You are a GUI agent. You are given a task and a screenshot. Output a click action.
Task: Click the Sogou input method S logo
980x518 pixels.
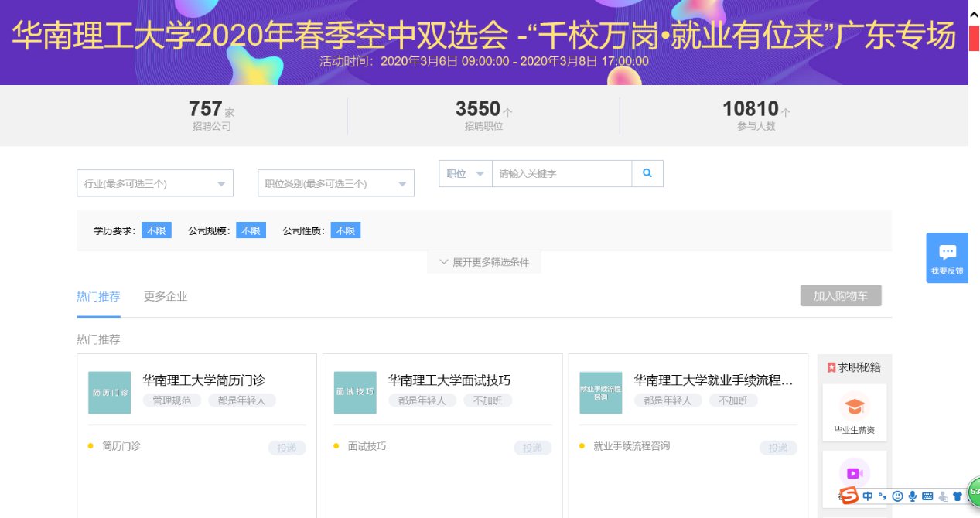tap(850, 496)
